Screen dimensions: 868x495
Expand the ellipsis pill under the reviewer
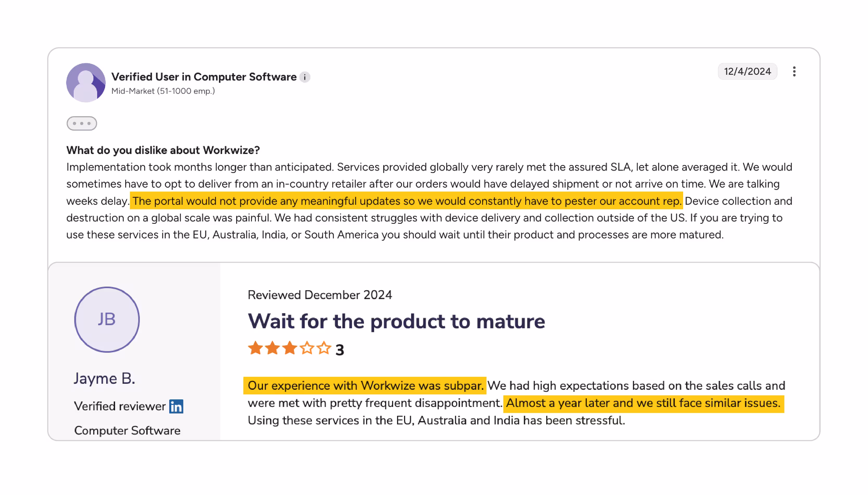81,123
